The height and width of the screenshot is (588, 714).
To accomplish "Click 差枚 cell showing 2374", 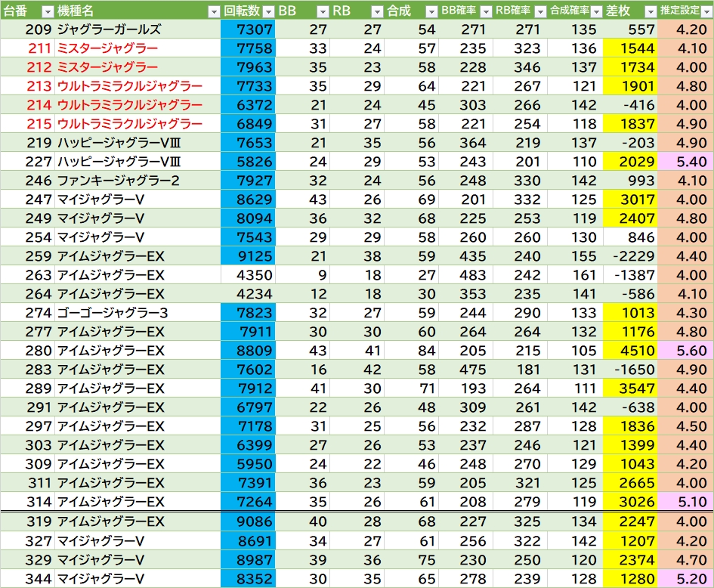I will point(630,560).
